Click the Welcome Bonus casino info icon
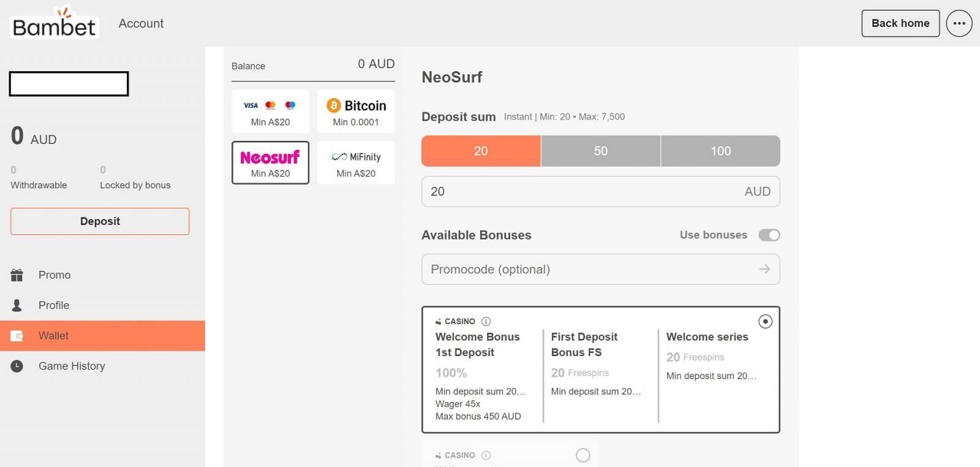This screenshot has width=980, height=467. click(486, 321)
